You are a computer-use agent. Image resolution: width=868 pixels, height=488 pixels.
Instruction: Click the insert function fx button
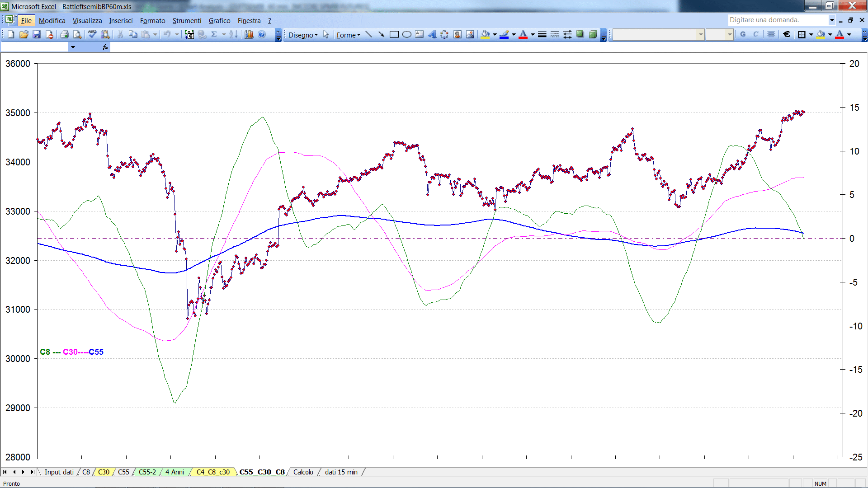[x=105, y=47]
